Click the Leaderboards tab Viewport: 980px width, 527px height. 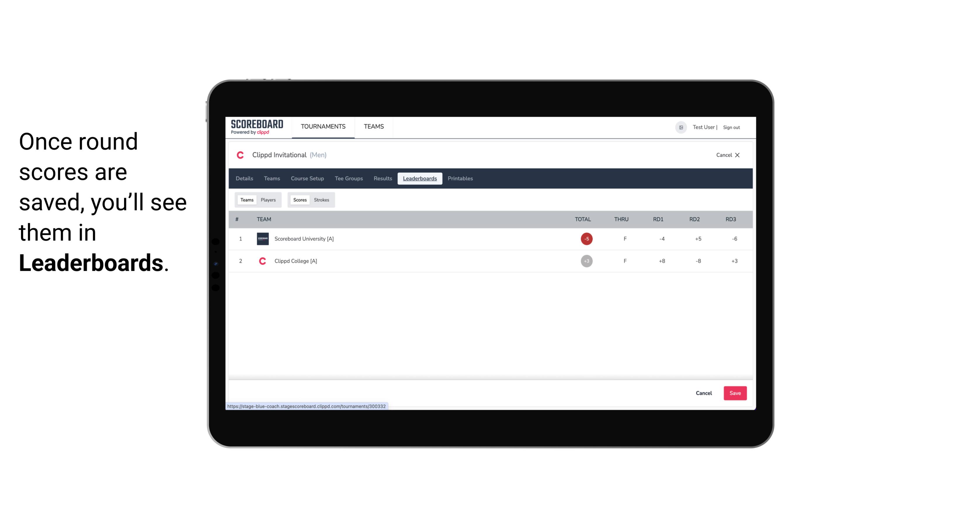coord(420,179)
